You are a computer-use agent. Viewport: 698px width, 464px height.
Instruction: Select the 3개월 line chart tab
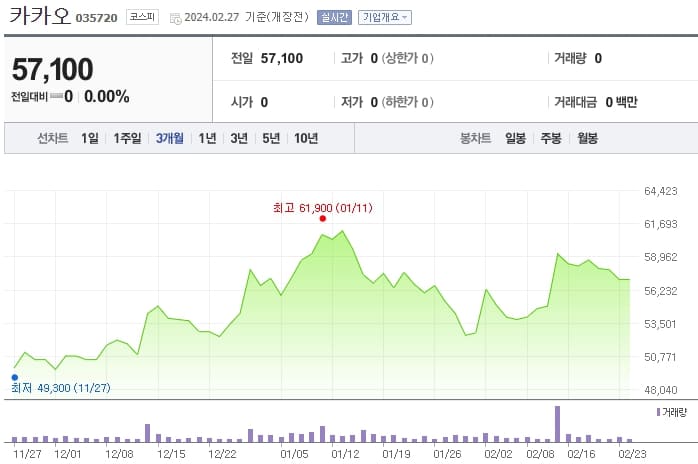click(x=170, y=138)
